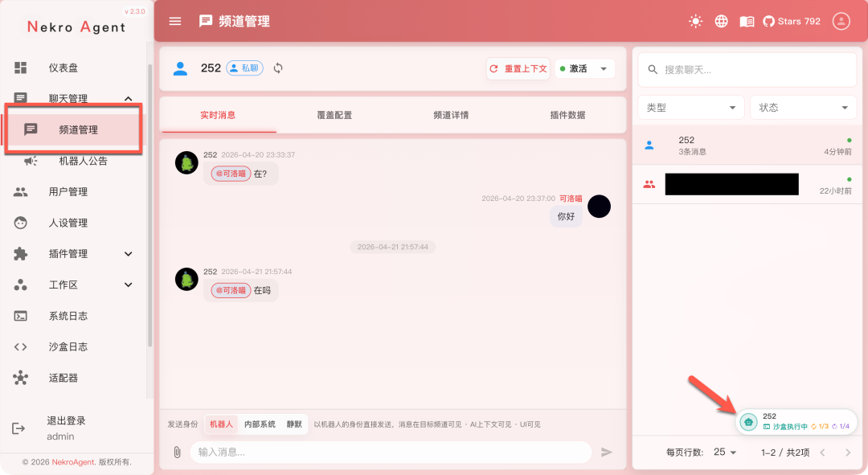Switch to 频道详情 tab

point(451,115)
